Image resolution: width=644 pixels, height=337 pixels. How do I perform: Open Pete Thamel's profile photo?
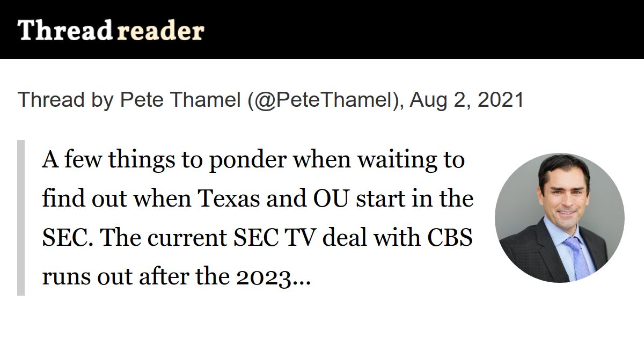(x=559, y=218)
